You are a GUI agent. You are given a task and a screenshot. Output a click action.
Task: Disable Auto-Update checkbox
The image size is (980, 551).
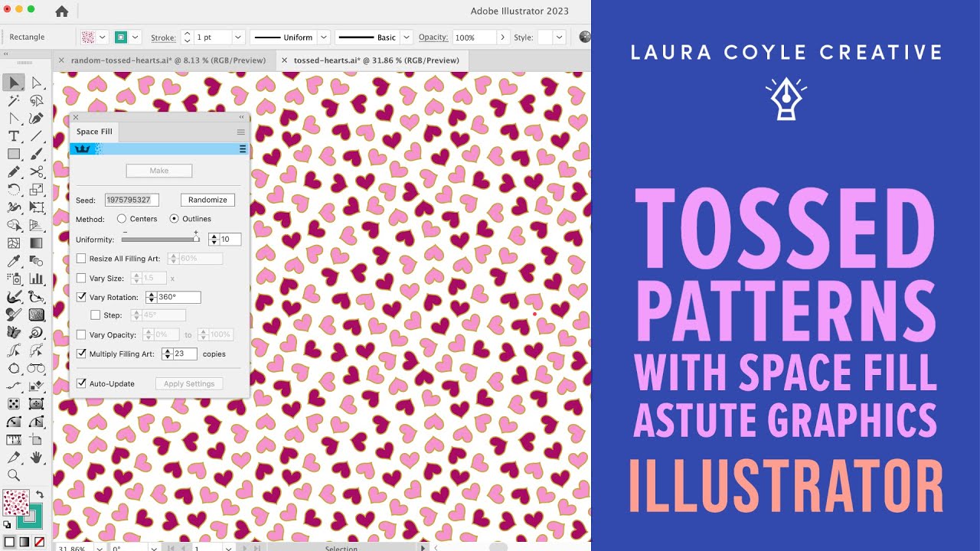pyautogui.click(x=81, y=383)
